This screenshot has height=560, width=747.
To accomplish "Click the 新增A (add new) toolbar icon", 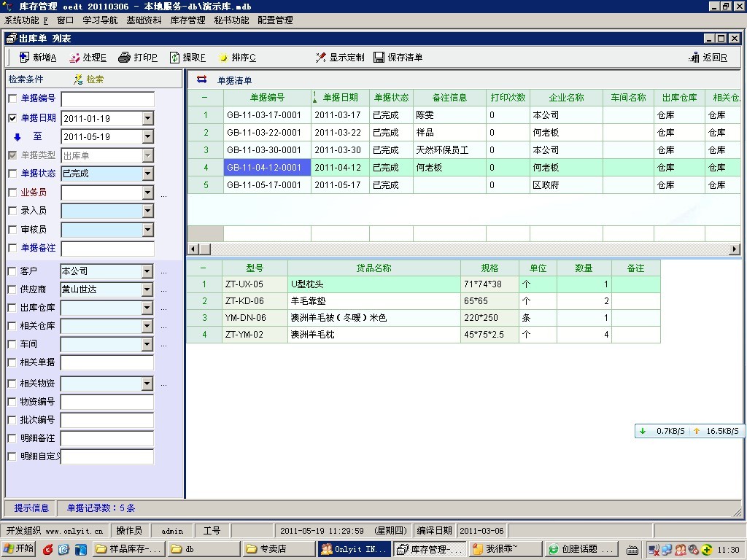I will (x=24, y=58).
